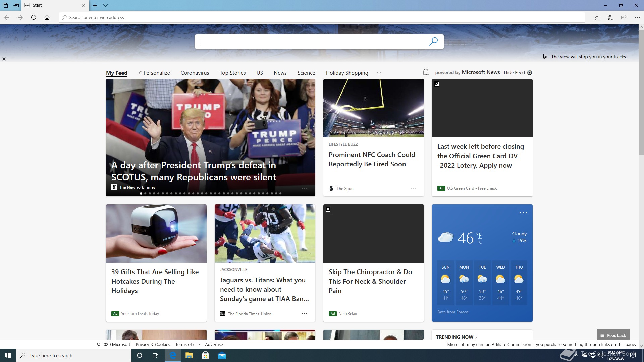
Task: Open the Windows Start menu
Action: [x=8, y=355]
